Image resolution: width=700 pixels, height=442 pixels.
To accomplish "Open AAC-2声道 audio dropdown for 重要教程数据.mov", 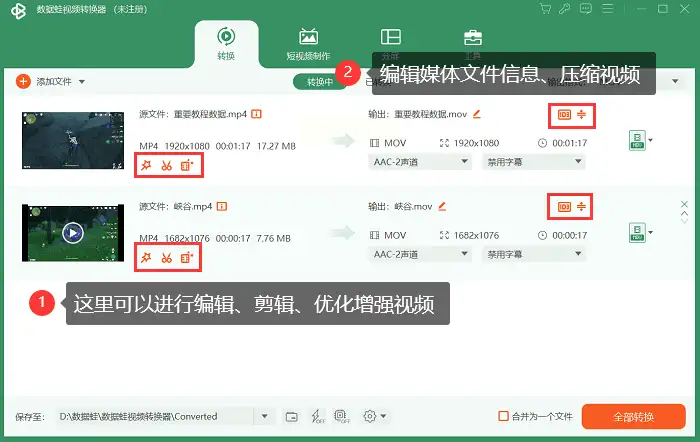I will pyautogui.click(x=420, y=162).
